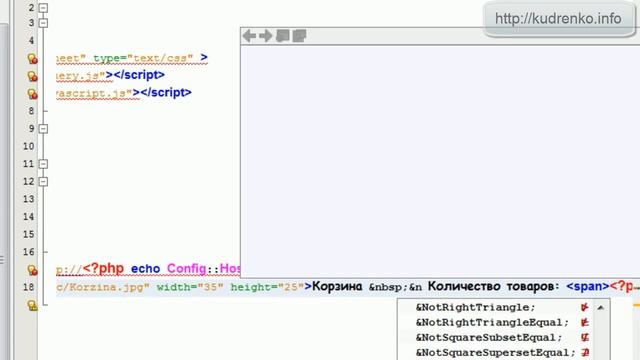The width and height of the screenshot is (640, 360).
Task: Click the <span> tag on line 18
Action: click(x=587, y=287)
